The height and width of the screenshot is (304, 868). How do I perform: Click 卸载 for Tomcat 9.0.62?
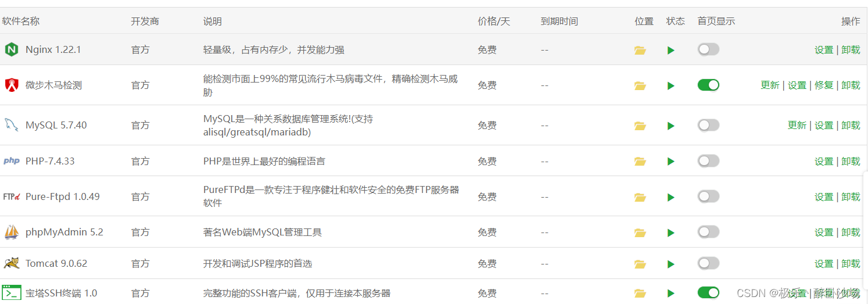[x=851, y=264]
